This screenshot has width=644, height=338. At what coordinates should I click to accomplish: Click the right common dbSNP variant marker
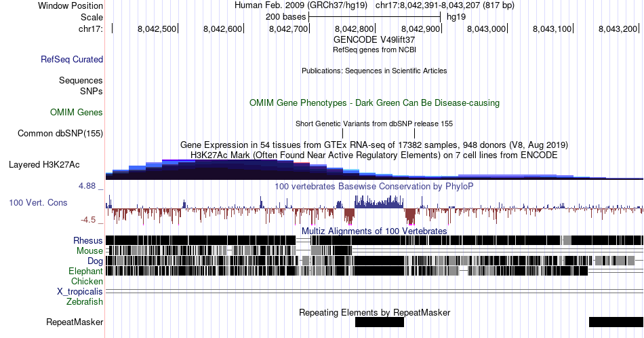click(x=414, y=133)
